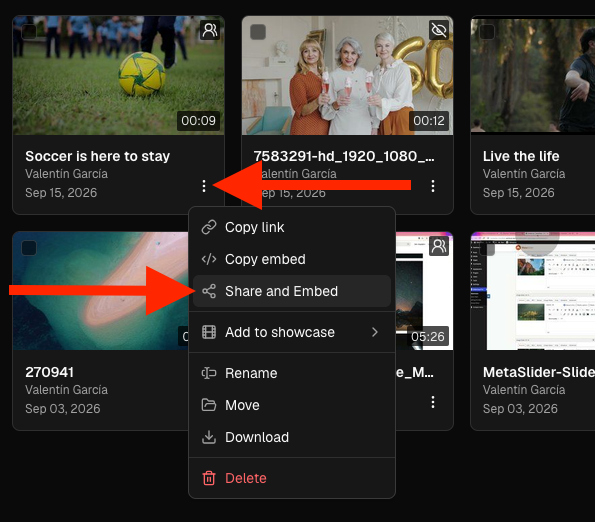Screen dimensions: 595x522
Task: Click the link icon next to Copy link
Action: (209, 227)
